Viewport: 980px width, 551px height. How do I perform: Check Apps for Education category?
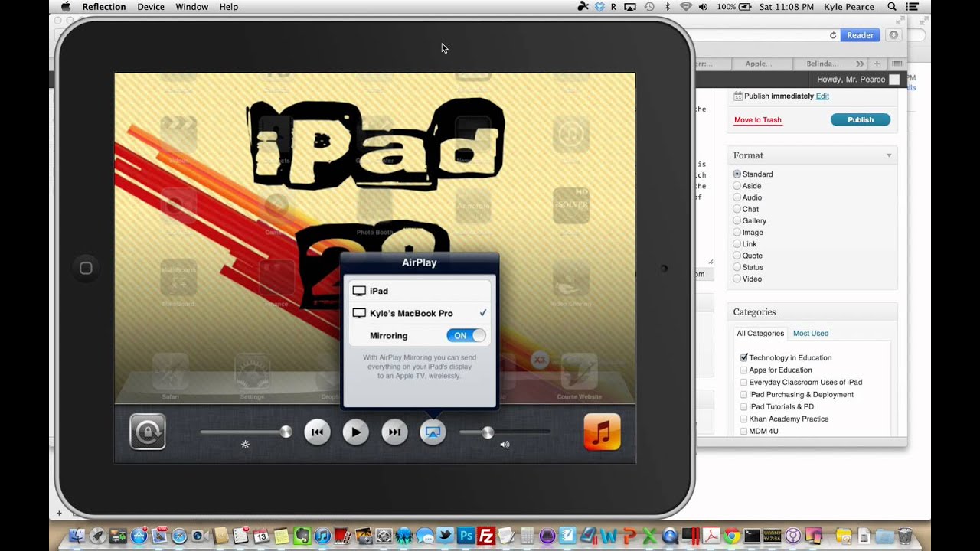(x=743, y=370)
